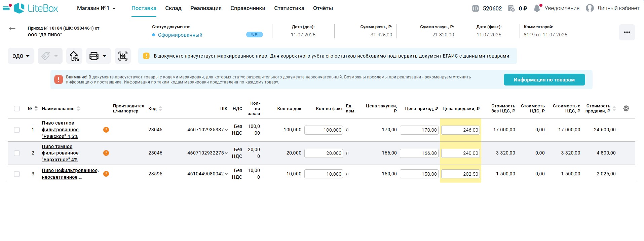
Task: Click the barcode scan icon
Action: 123,56
